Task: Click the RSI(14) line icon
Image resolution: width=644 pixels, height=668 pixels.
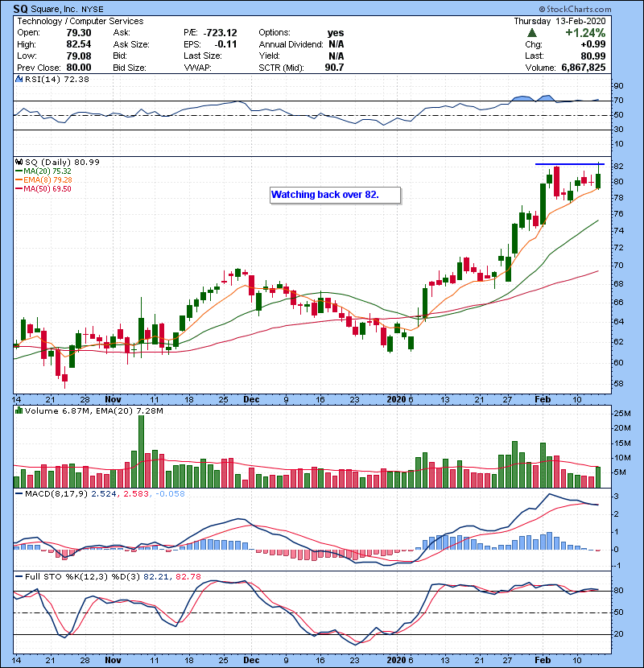Action: click(x=19, y=79)
